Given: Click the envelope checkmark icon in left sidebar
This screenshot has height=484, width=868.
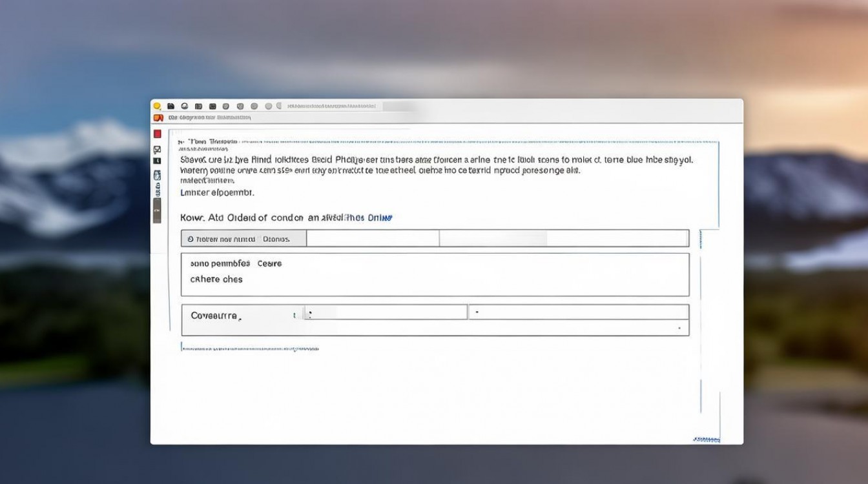Looking at the screenshot, I should [x=157, y=149].
